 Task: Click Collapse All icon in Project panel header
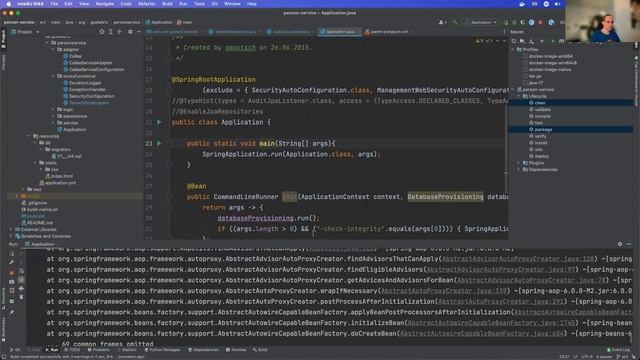[x=120, y=31]
